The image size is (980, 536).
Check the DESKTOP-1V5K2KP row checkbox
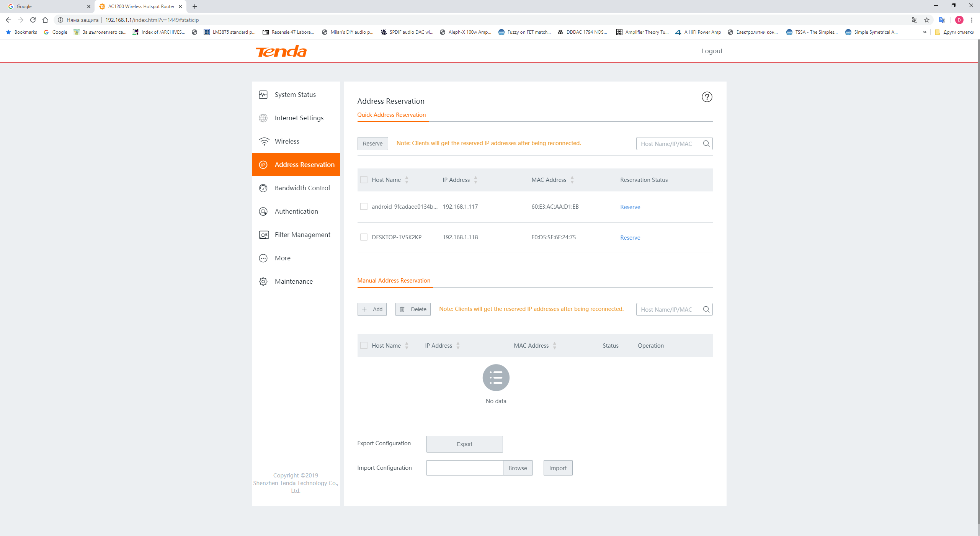point(364,237)
